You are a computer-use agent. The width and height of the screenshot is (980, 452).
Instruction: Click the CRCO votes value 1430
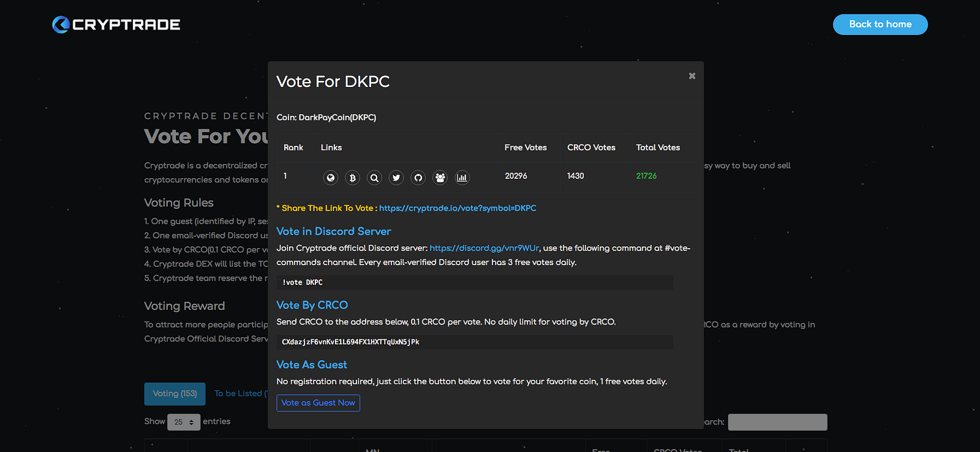(576, 176)
